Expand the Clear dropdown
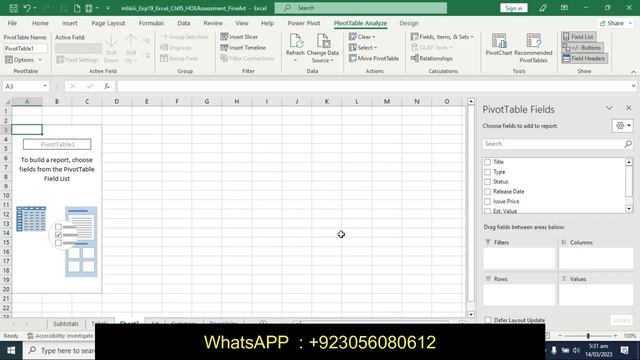 click(362, 37)
